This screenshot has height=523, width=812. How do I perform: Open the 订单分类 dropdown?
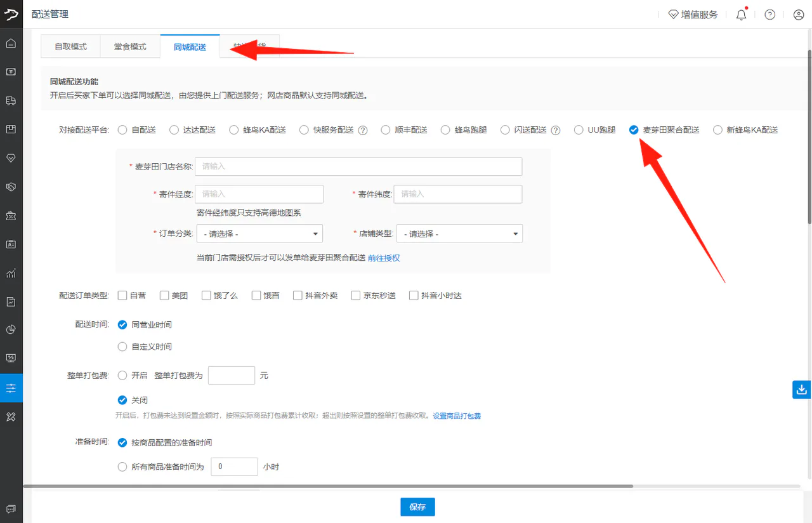[259, 234]
